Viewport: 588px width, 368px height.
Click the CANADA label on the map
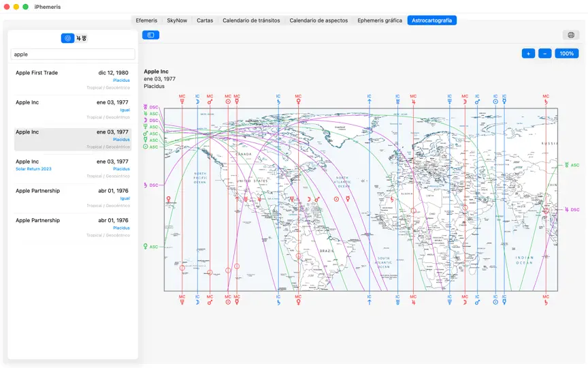coord(244,154)
